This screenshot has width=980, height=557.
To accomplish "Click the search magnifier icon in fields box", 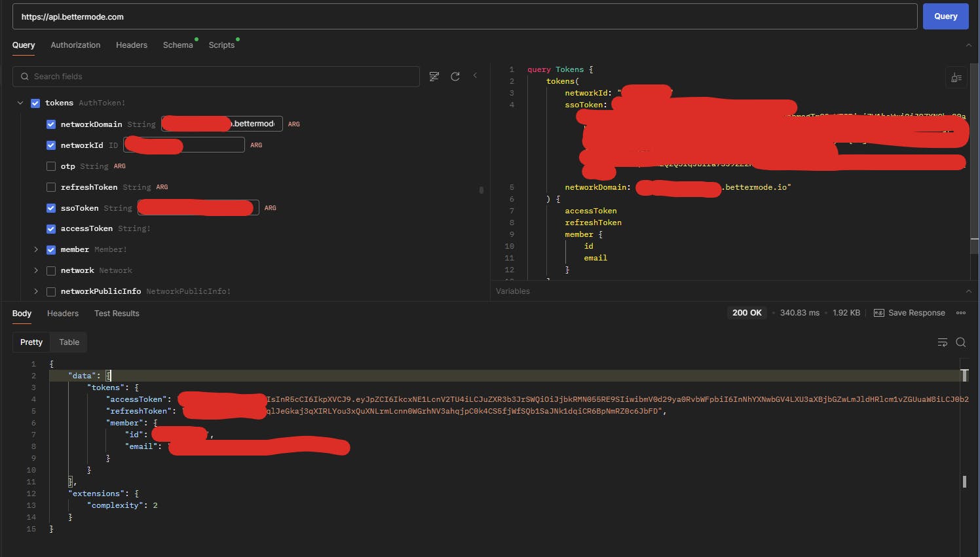I will [25, 77].
